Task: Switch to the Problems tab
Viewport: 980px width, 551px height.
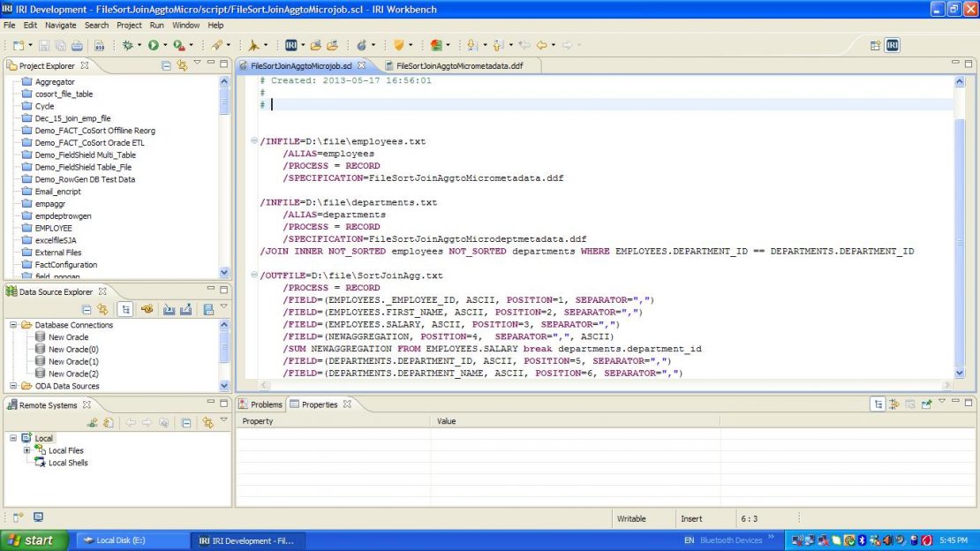Action: point(260,404)
